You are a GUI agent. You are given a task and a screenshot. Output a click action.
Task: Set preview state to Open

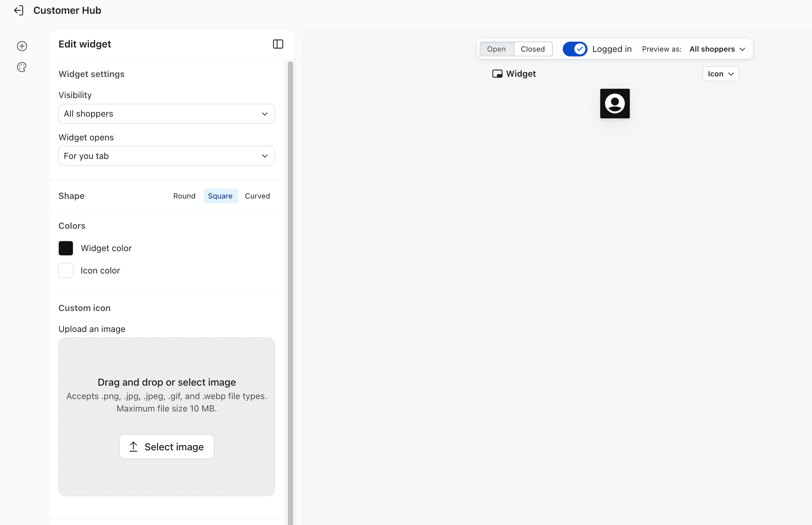pyautogui.click(x=496, y=49)
